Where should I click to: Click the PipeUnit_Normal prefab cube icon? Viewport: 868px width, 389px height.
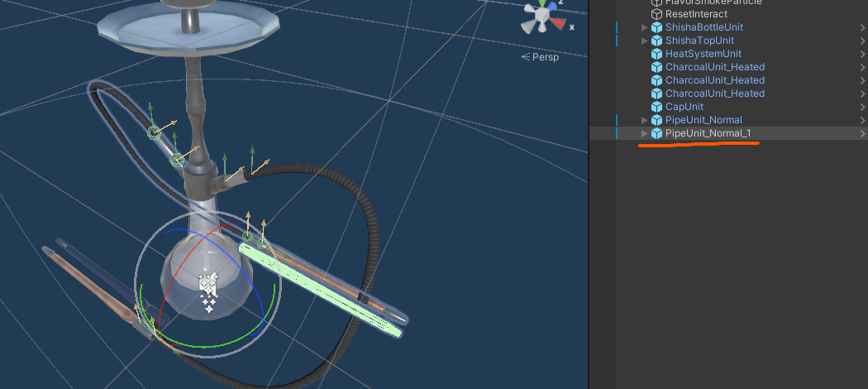[656, 120]
